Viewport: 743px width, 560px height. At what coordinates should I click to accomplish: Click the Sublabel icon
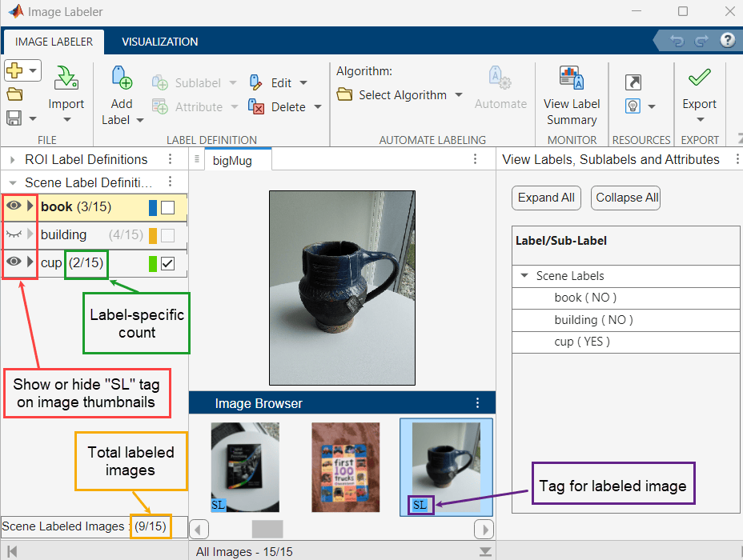click(x=159, y=83)
